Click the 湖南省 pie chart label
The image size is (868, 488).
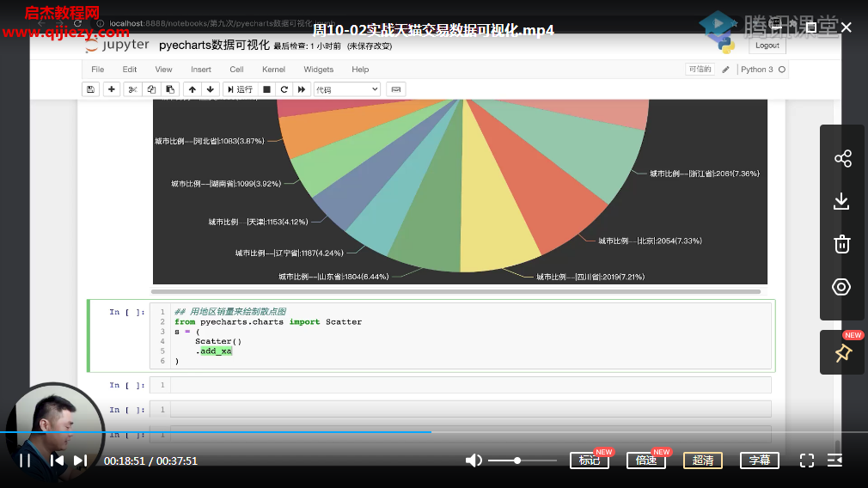point(226,184)
